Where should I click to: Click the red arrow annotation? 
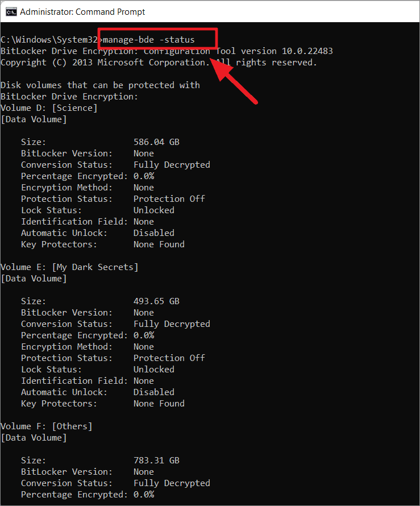pyautogui.click(x=234, y=81)
